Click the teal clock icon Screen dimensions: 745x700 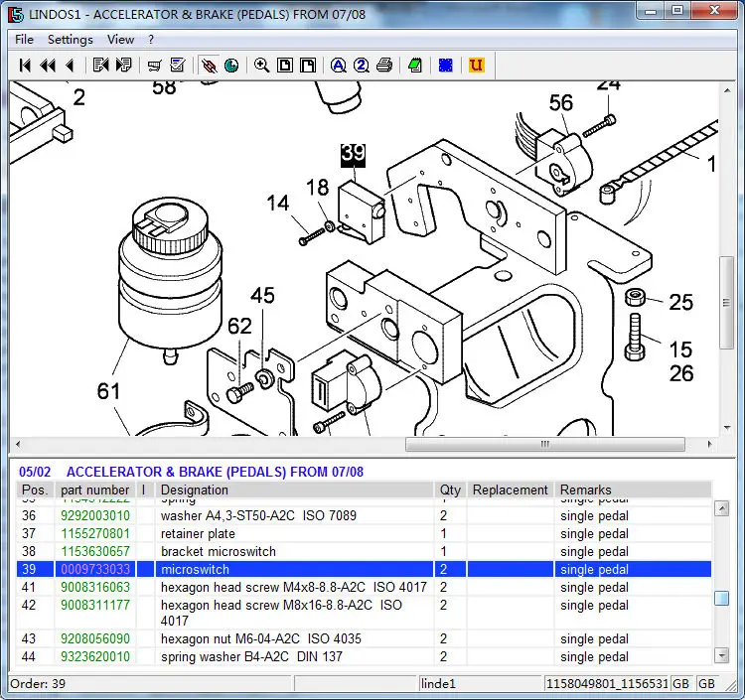point(231,66)
